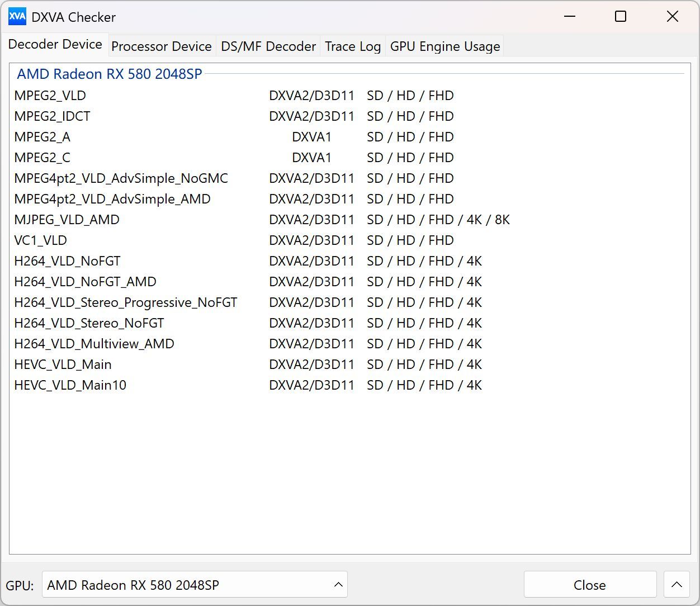Open the Processor Device tab

pyautogui.click(x=162, y=46)
